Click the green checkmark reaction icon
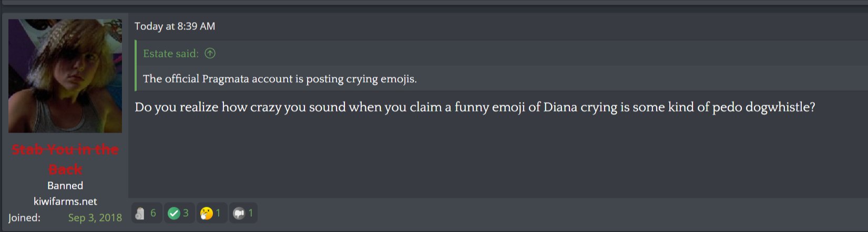 [x=173, y=213]
